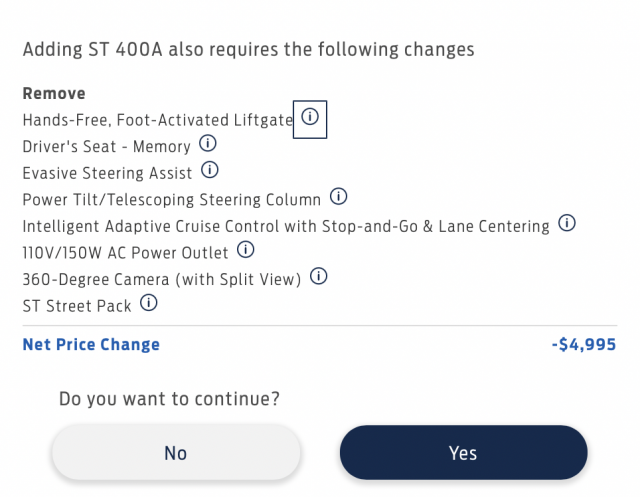Viewport: 640px width, 497px height.
Task: View info for Intelligent Adaptive Cruise Control
Action: click(567, 223)
